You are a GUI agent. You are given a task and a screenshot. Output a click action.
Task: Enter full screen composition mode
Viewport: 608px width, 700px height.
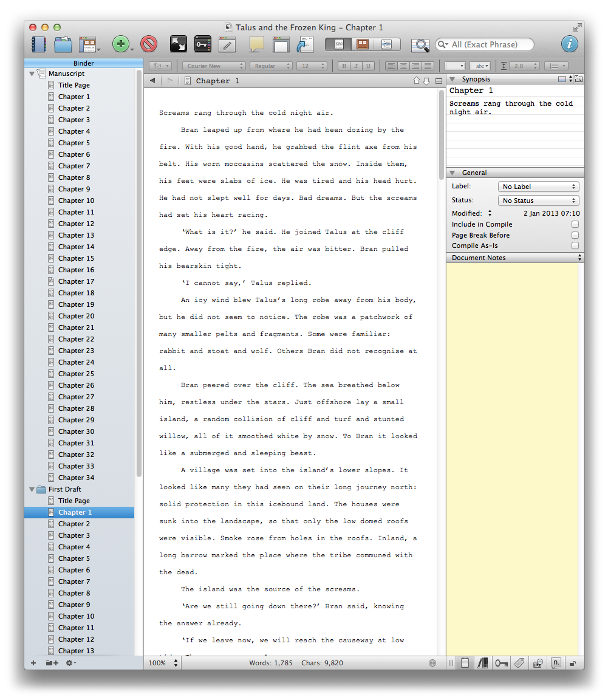[178, 44]
